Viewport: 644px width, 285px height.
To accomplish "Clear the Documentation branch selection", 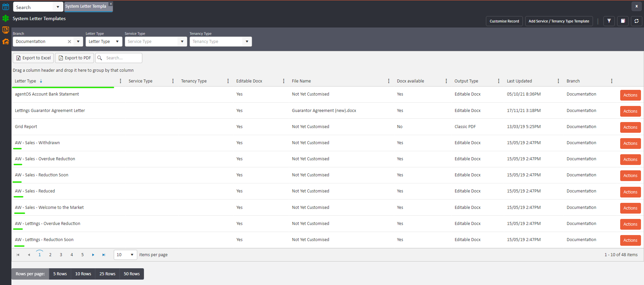I will tap(69, 42).
